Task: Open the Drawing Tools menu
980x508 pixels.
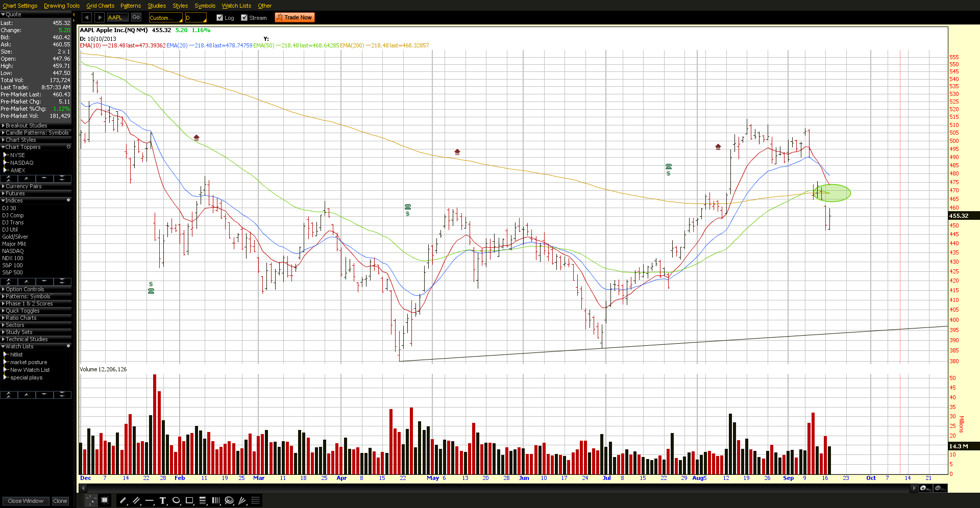Action: (62, 6)
